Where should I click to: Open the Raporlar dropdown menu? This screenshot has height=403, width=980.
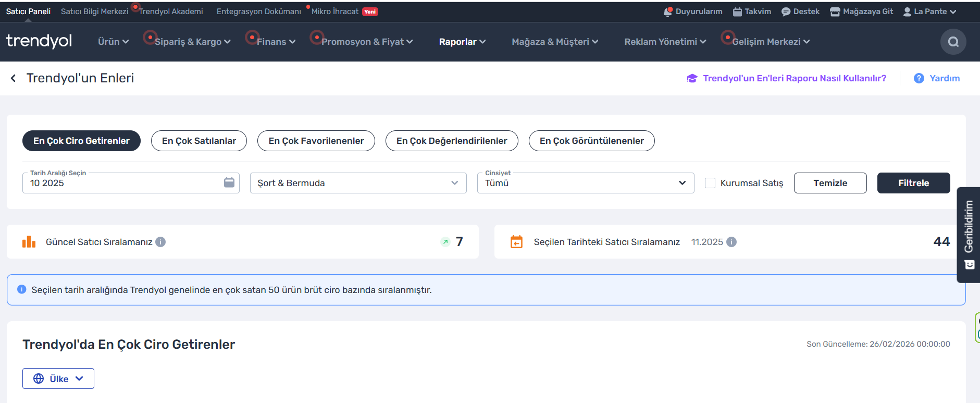462,42
